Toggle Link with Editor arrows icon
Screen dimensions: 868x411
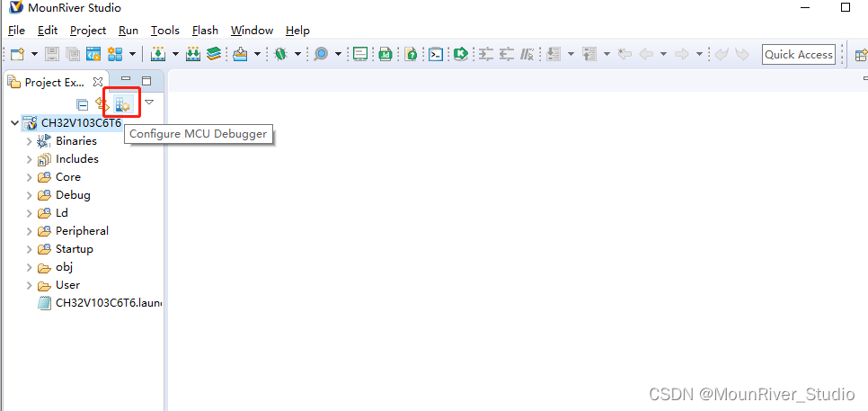pos(102,103)
